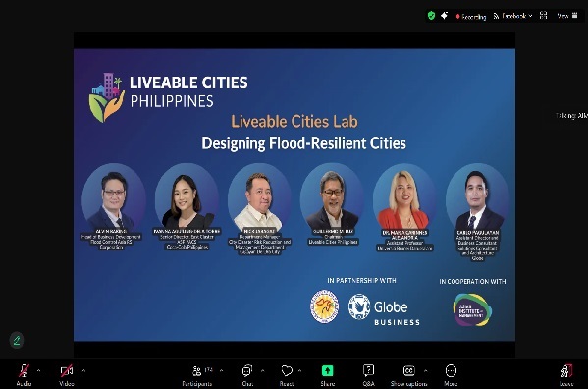
Task: Expand audio options arrow next to Audio
Action: click(38, 371)
